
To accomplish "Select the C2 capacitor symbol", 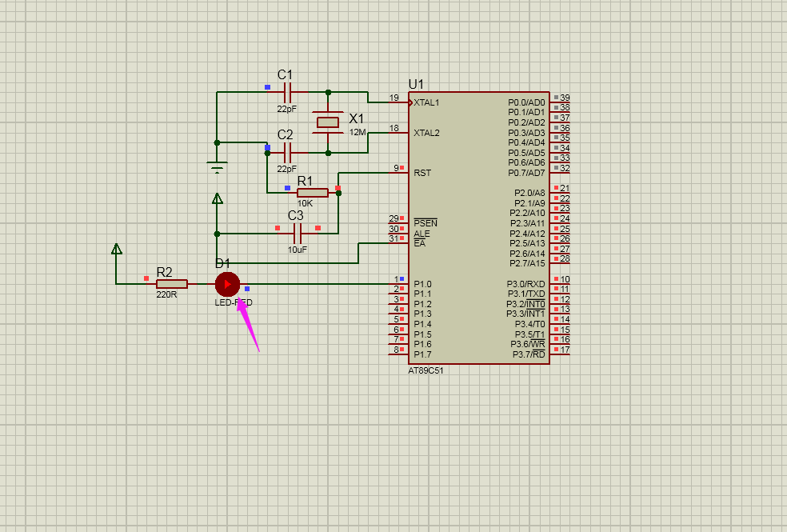I will tap(288, 153).
